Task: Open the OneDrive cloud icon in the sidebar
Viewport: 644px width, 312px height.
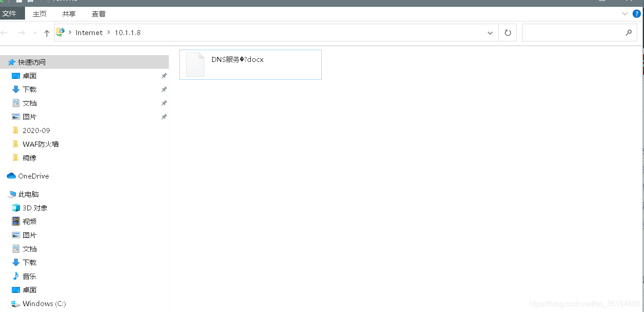Action: click(x=11, y=176)
